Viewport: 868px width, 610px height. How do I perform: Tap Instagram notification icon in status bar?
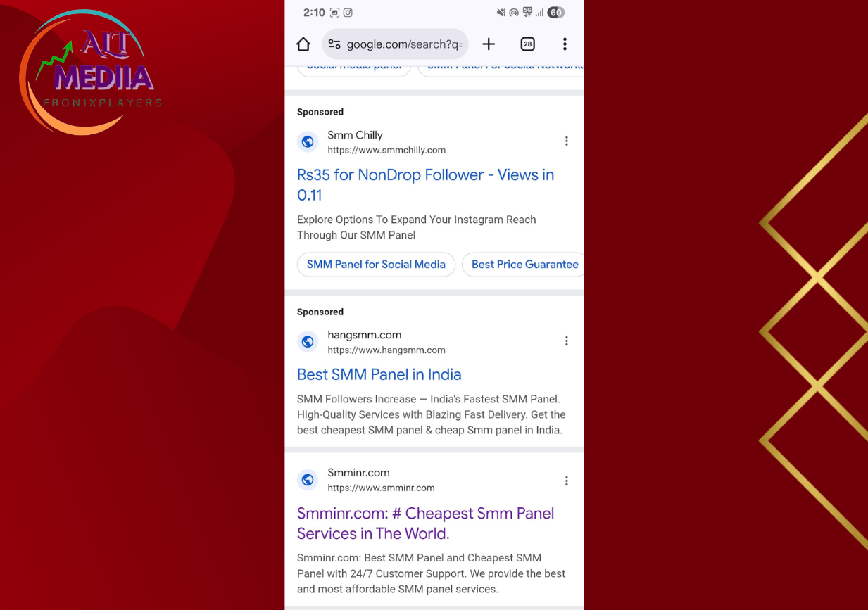tap(348, 13)
